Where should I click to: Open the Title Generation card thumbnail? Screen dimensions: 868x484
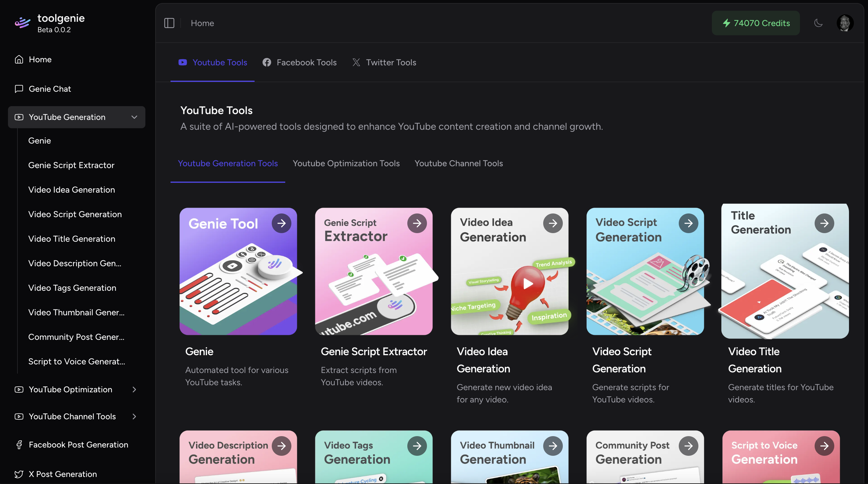point(785,271)
